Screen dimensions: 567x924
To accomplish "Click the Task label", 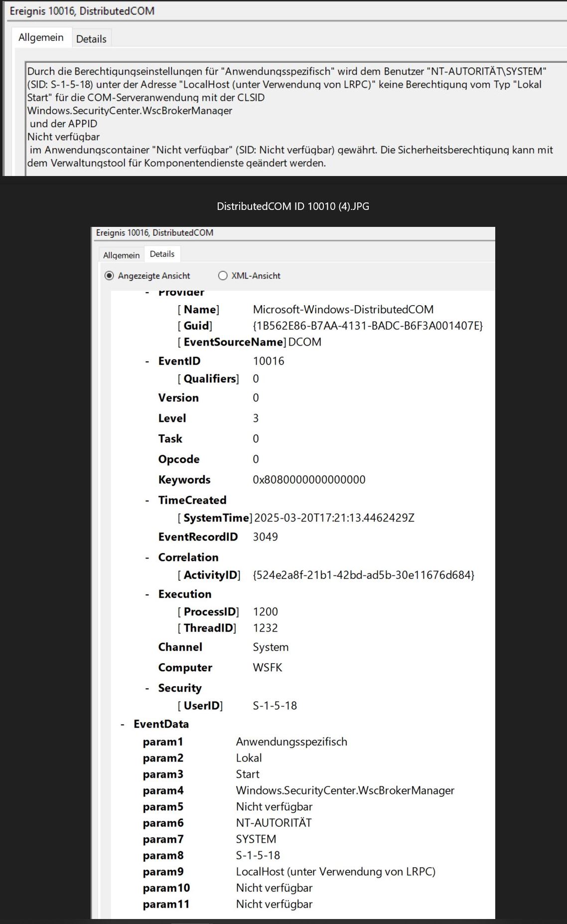I will (x=170, y=439).
